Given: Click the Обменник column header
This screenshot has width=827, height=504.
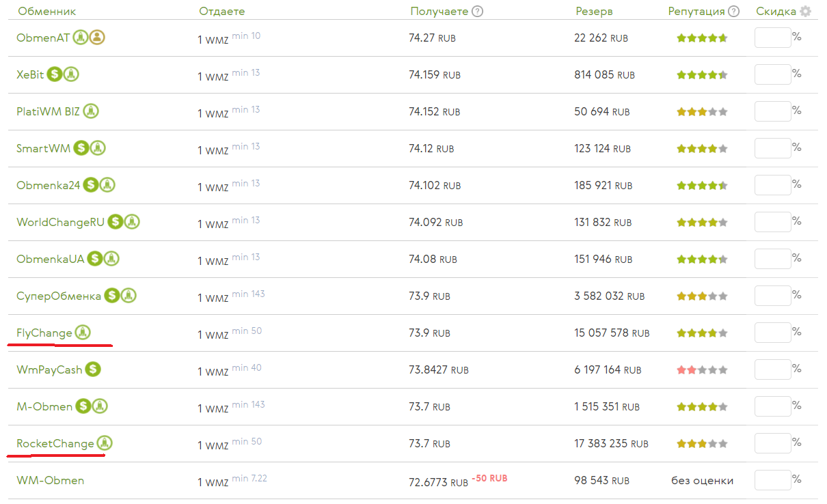Looking at the screenshot, I should click(47, 11).
